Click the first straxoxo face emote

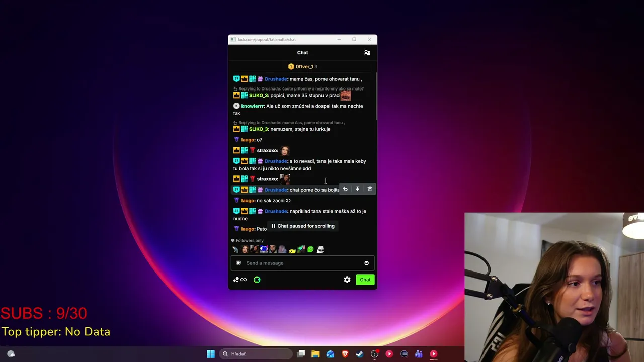(x=285, y=150)
